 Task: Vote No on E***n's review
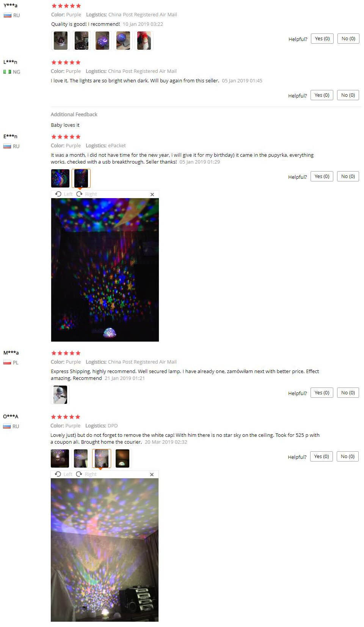click(348, 176)
